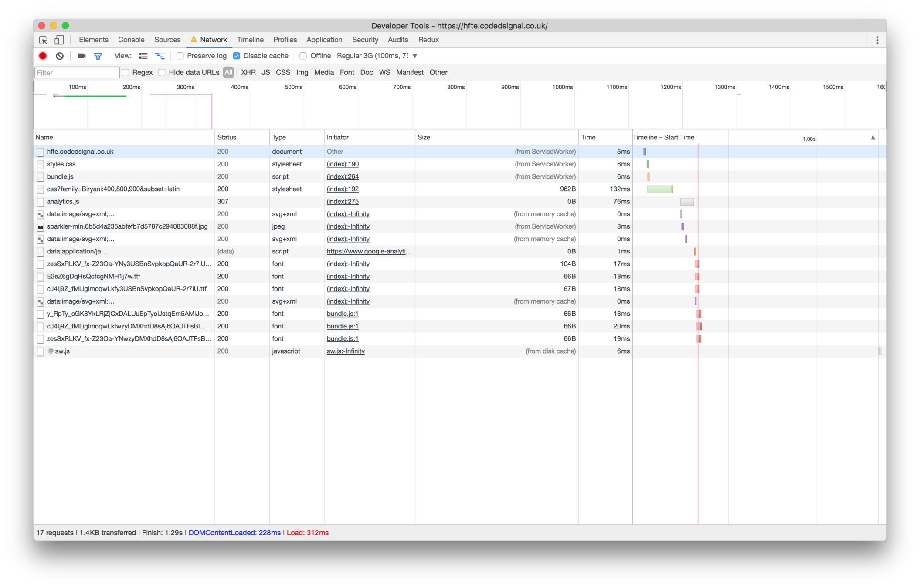
Task: Select the bundle.js request row
Action: [60, 176]
